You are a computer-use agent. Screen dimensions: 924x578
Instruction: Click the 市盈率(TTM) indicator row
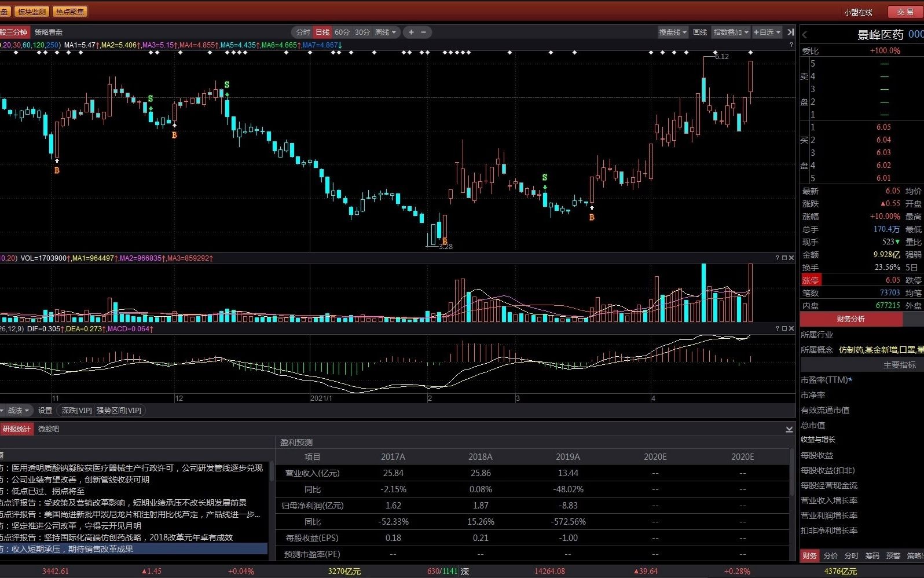point(826,380)
